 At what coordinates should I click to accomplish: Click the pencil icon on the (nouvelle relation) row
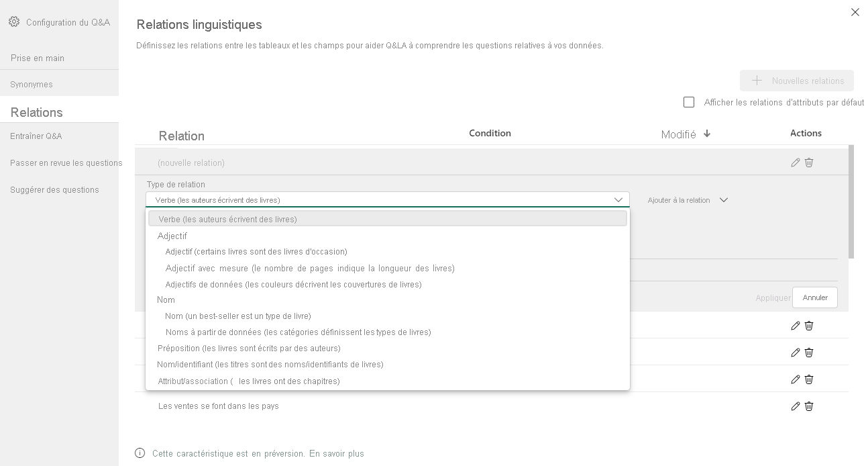tap(796, 162)
